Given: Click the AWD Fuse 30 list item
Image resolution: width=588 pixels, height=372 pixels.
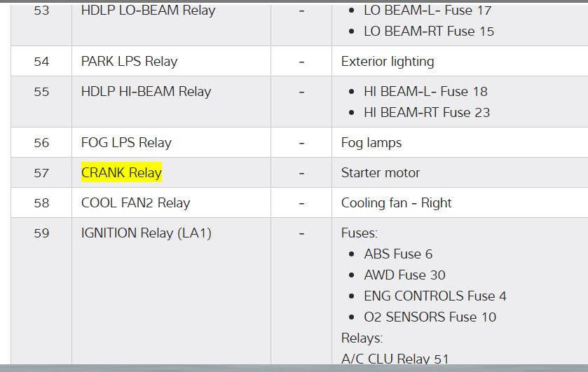Looking at the screenshot, I should 404,275.
